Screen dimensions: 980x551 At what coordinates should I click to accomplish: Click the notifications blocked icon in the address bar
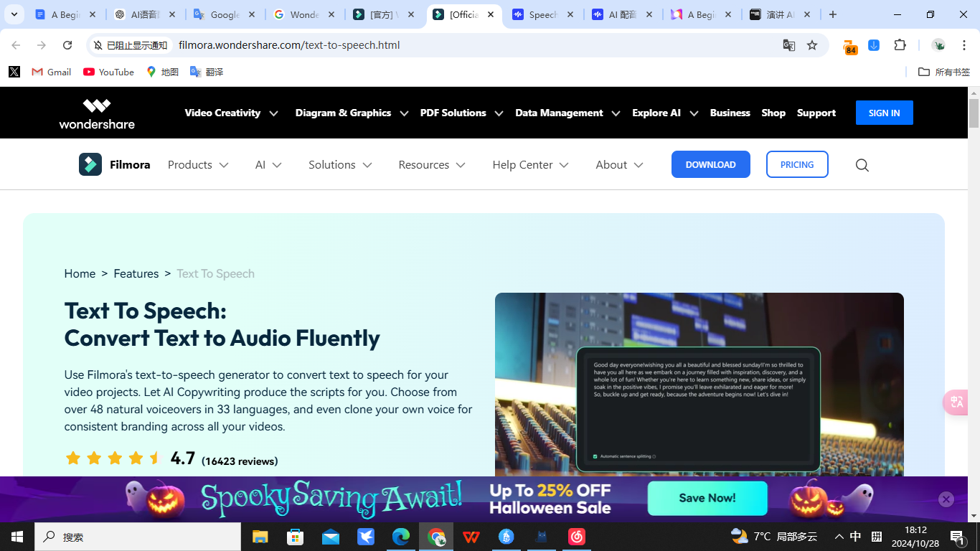click(x=98, y=45)
